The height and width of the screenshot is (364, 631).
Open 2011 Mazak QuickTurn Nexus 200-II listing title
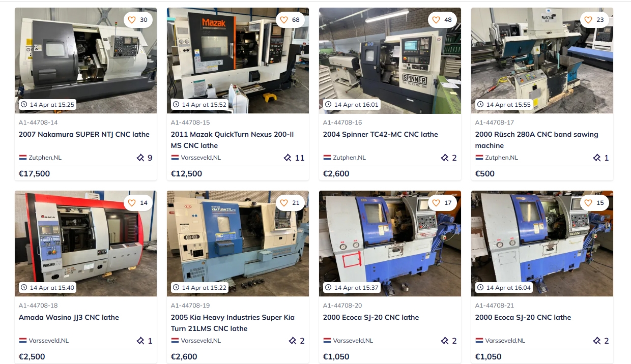point(232,140)
